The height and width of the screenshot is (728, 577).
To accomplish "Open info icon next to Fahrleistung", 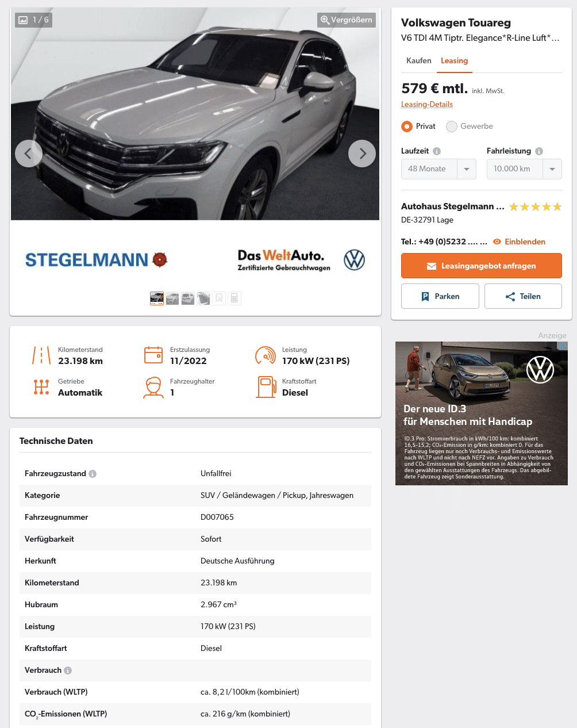I will [x=539, y=151].
